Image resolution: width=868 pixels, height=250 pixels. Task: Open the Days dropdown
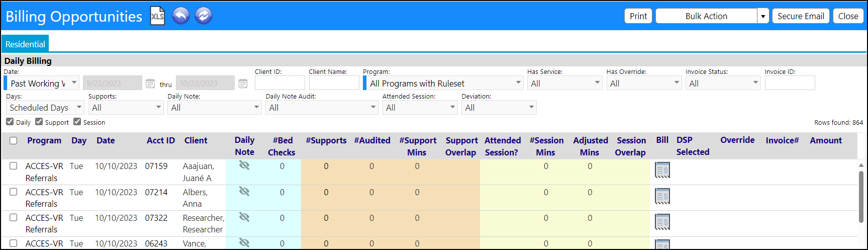[x=45, y=107]
